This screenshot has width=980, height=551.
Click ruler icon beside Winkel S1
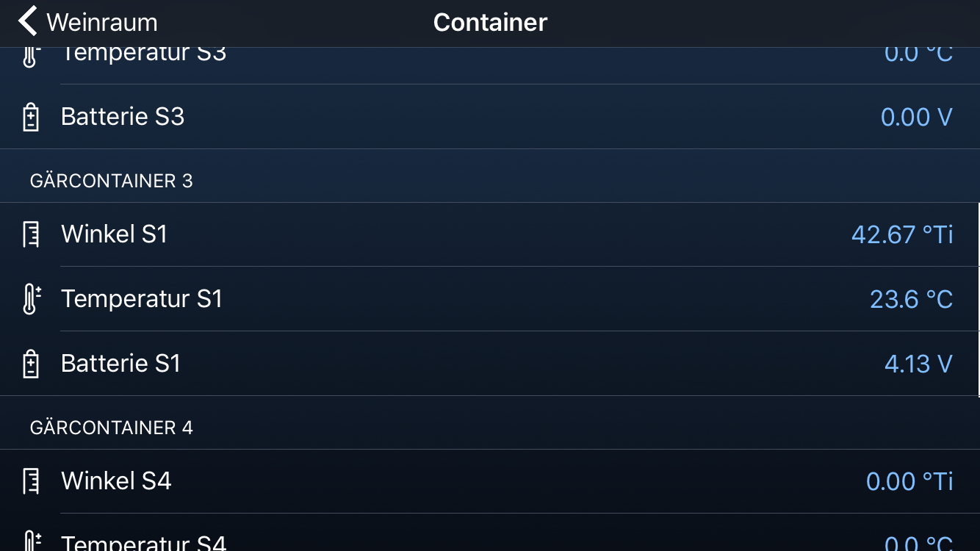coord(31,234)
